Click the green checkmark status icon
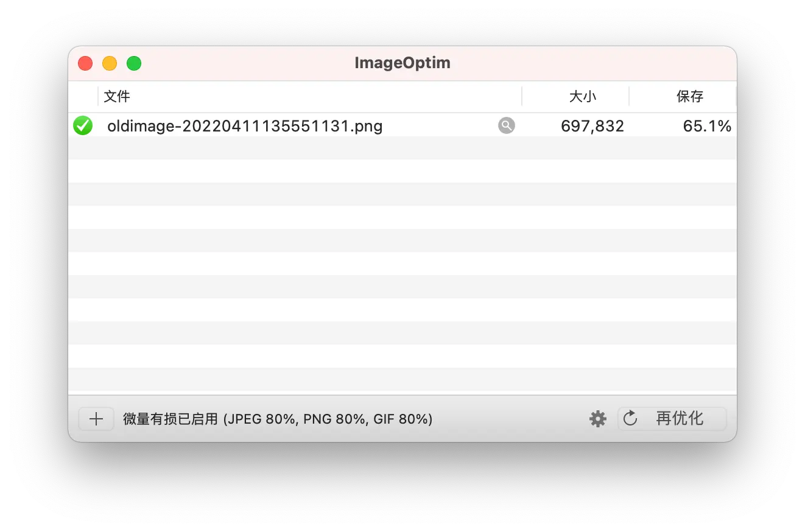The height and width of the screenshot is (532, 805). (x=83, y=126)
